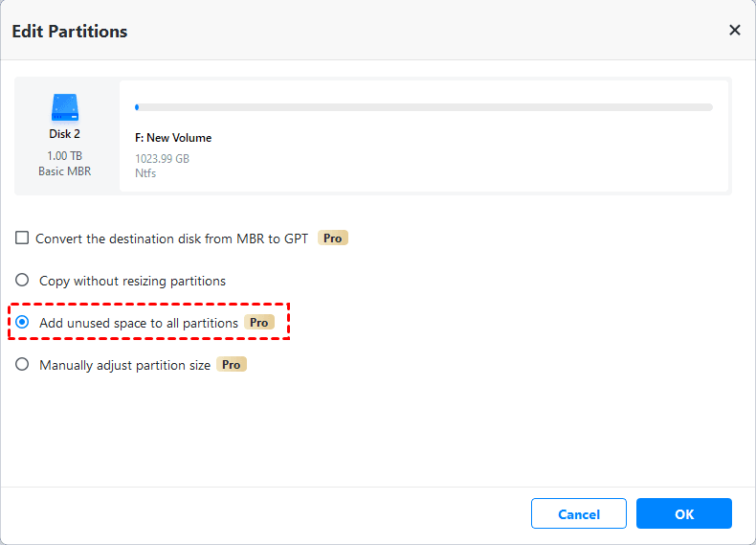The image size is (756, 545).
Task: Select Add unused space to all partitions
Action: (x=22, y=323)
